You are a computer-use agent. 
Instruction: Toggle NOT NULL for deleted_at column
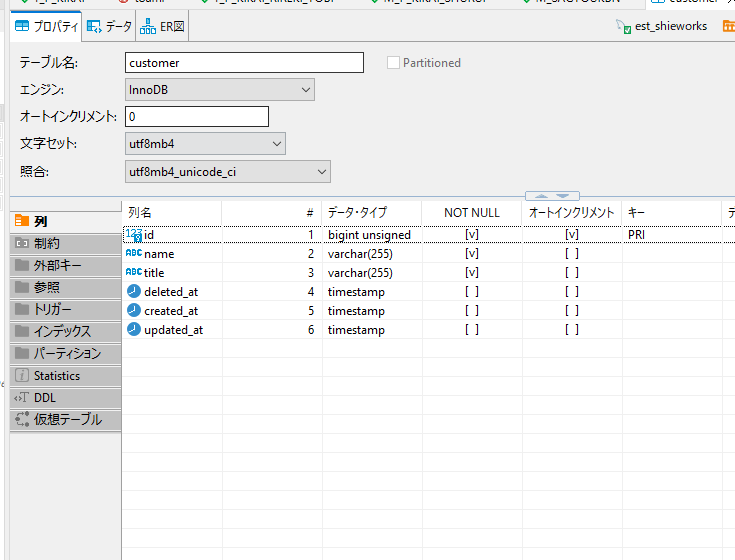pyautogui.click(x=472, y=291)
